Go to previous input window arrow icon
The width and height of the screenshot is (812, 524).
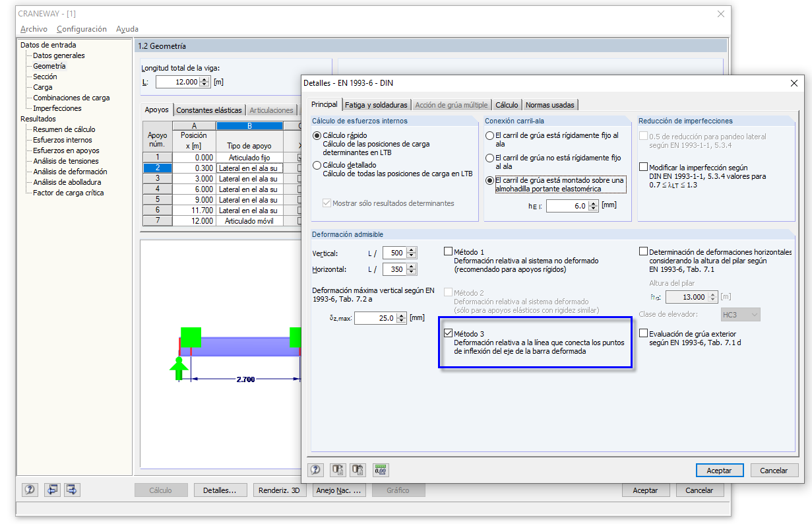(x=51, y=490)
